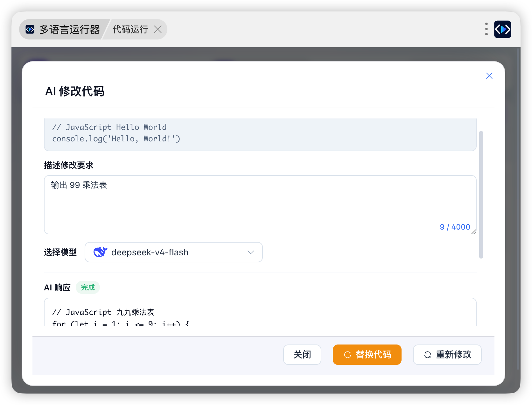Image resolution: width=532 pixels, height=405 pixels.
Task: Click the textarea resize handle corner
Action: [473, 231]
